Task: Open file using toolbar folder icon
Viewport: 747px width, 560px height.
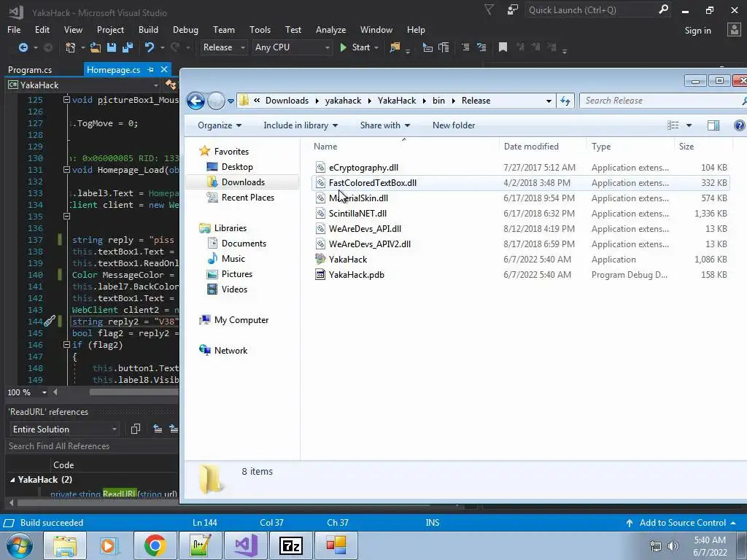Action: pyautogui.click(x=96, y=47)
